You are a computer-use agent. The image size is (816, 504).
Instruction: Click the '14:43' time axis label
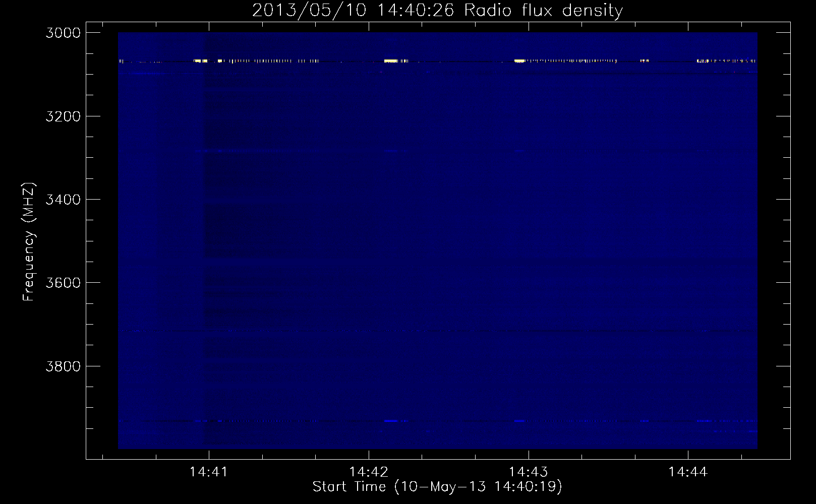(x=529, y=472)
